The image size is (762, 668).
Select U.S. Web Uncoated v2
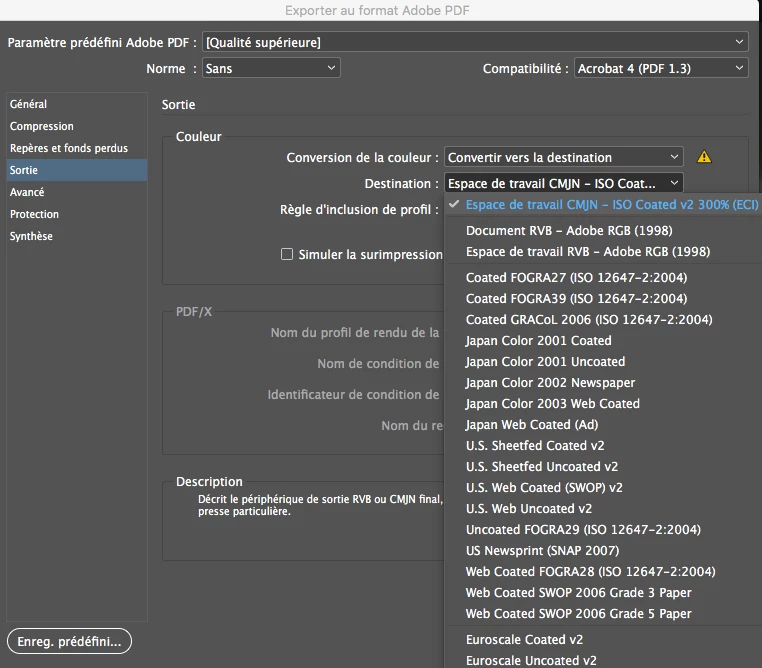(603, 508)
